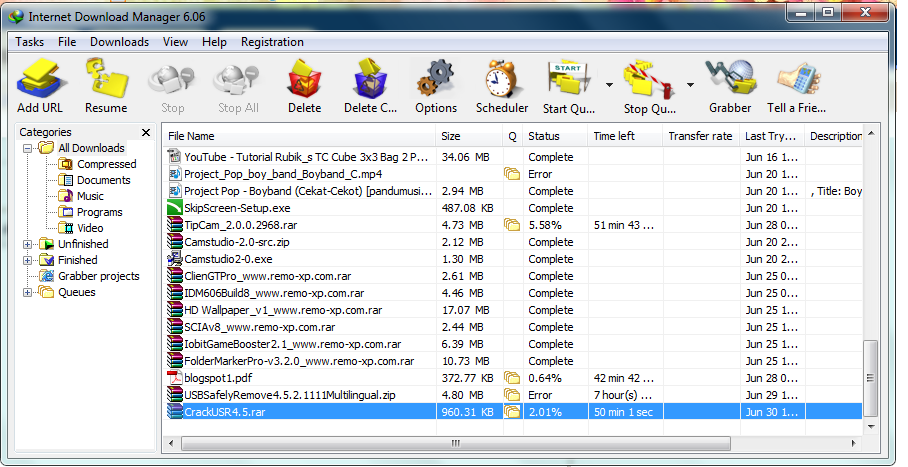Click the Q column header
This screenshot has width=908, height=467.
click(x=512, y=136)
